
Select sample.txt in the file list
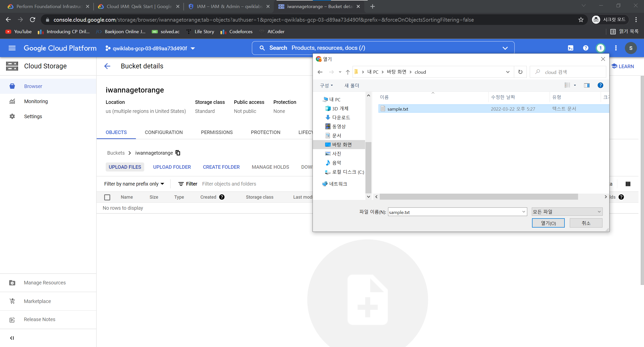pyautogui.click(x=398, y=109)
